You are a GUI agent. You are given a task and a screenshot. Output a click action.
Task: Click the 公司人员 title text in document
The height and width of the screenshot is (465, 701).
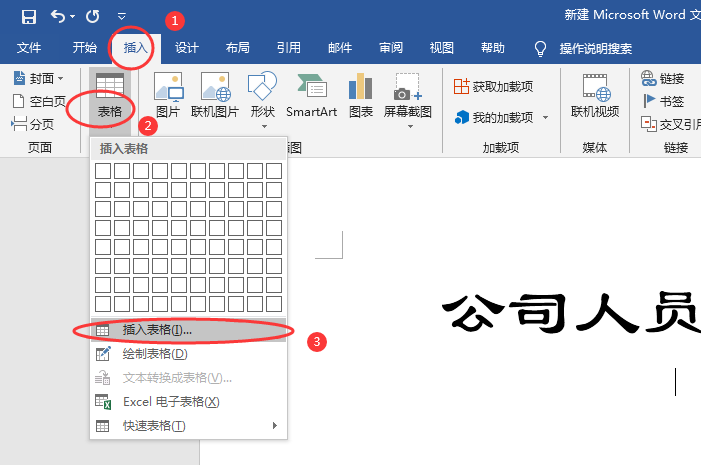(x=571, y=314)
